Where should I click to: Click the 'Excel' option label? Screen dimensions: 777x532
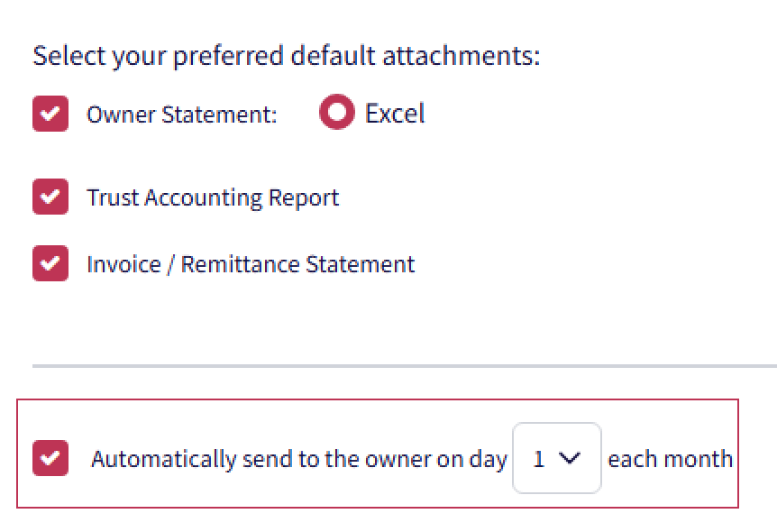coord(394,115)
